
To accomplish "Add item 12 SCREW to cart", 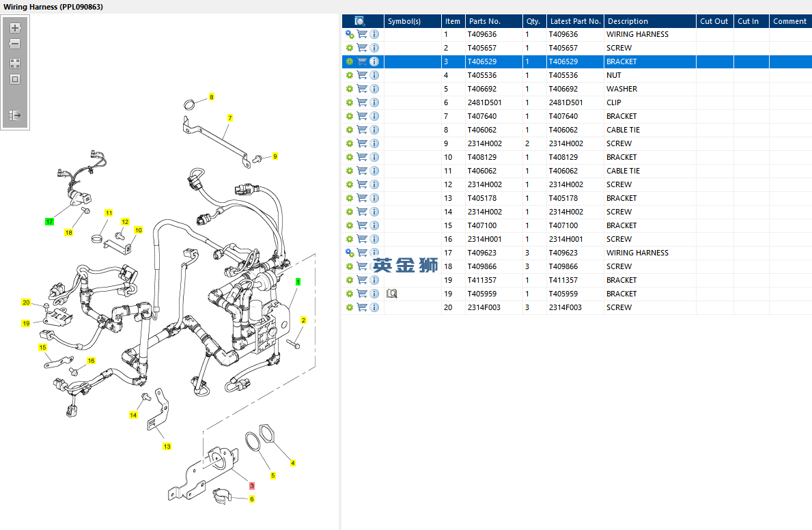I will click(x=362, y=184).
